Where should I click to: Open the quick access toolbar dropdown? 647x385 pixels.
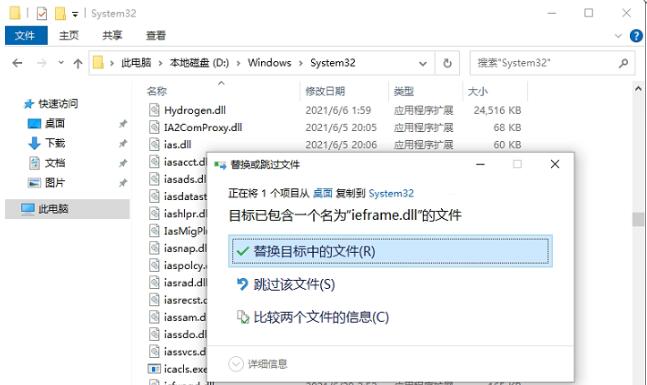point(75,14)
